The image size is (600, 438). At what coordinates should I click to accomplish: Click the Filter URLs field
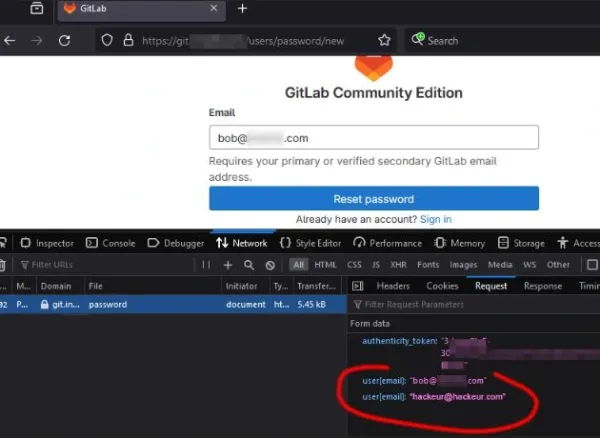point(105,265)
